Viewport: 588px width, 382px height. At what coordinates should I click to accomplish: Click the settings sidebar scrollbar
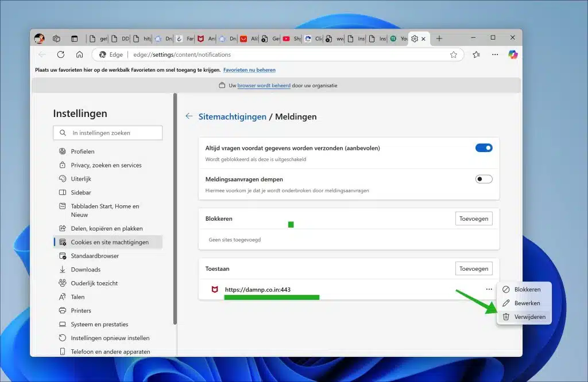click(x=175, y=209)
